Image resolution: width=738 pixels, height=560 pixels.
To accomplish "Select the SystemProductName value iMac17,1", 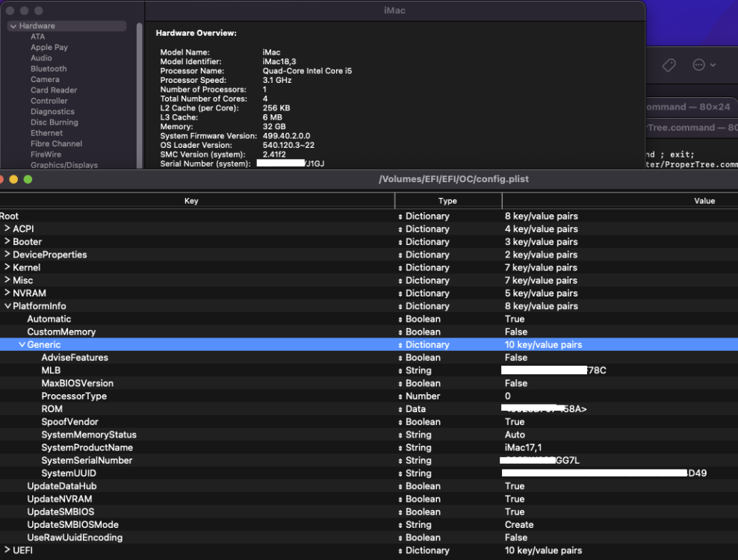I will pos(523,447).
